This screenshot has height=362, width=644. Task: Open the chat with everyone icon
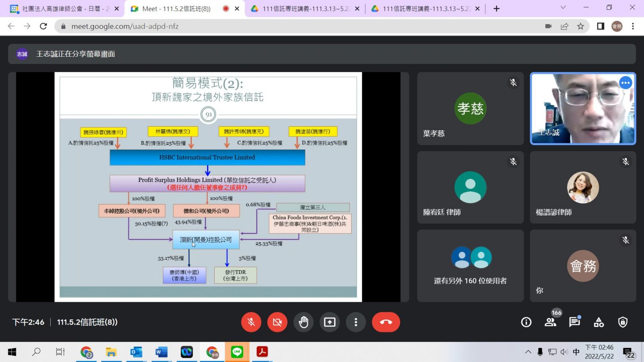click(x=574, y=322)
